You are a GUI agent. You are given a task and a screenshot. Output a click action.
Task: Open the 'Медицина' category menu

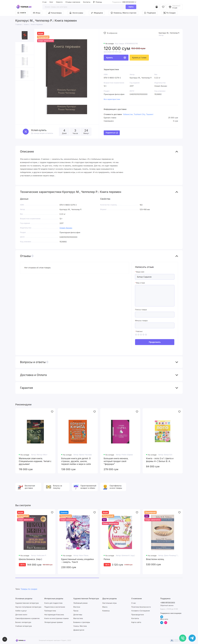point(97,13)
